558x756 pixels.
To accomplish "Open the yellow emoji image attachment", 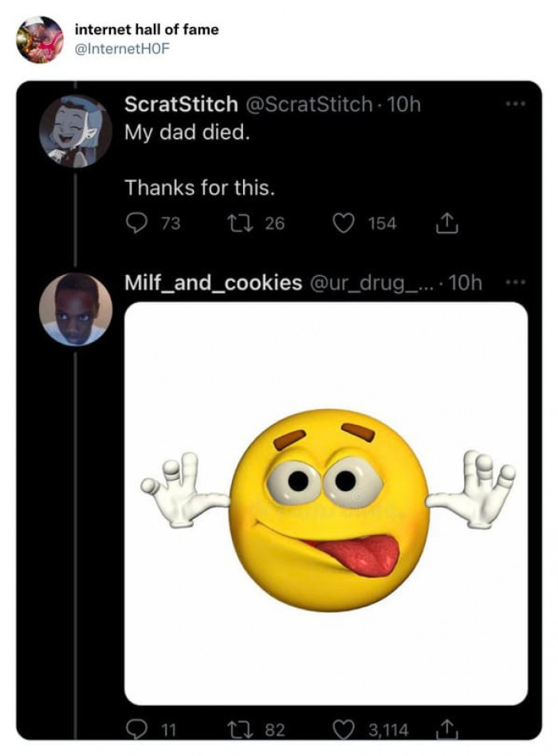I will [x=325, y=502].
